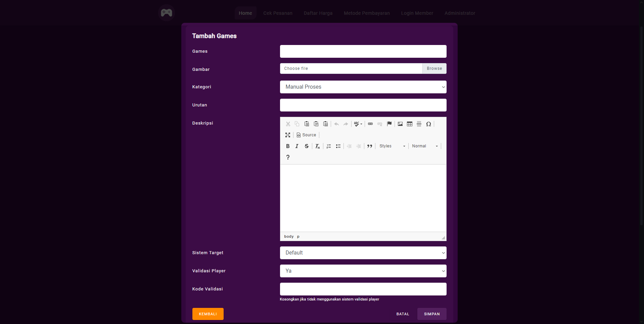This screenshot has width=644, height=324.
Task: Open Login Member page
Action: tap(417, 13)
